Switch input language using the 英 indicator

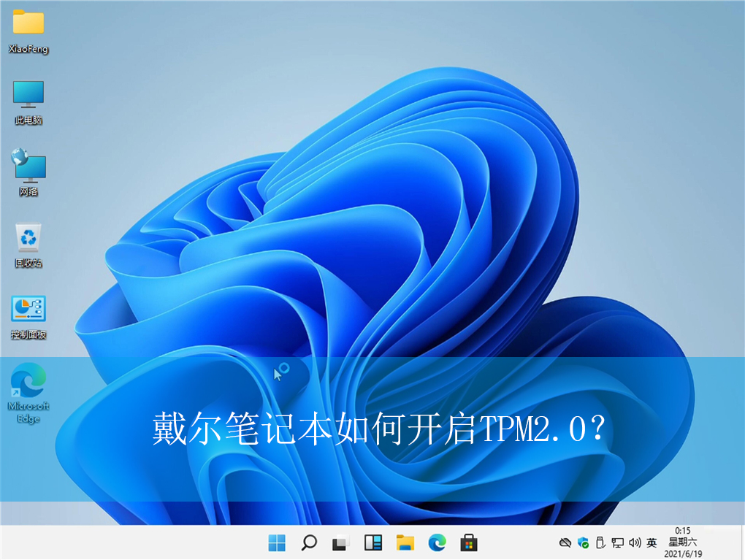coord(651,542)
